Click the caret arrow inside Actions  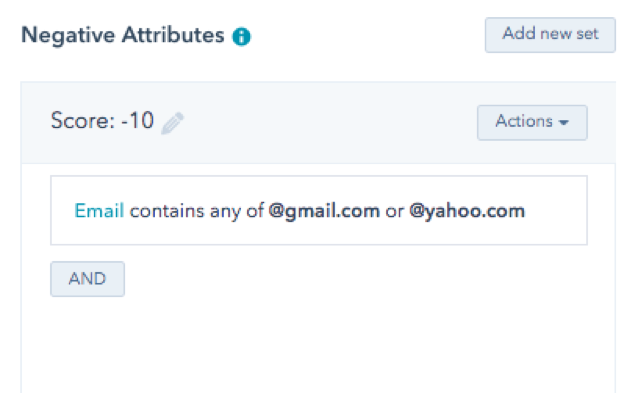563,122
